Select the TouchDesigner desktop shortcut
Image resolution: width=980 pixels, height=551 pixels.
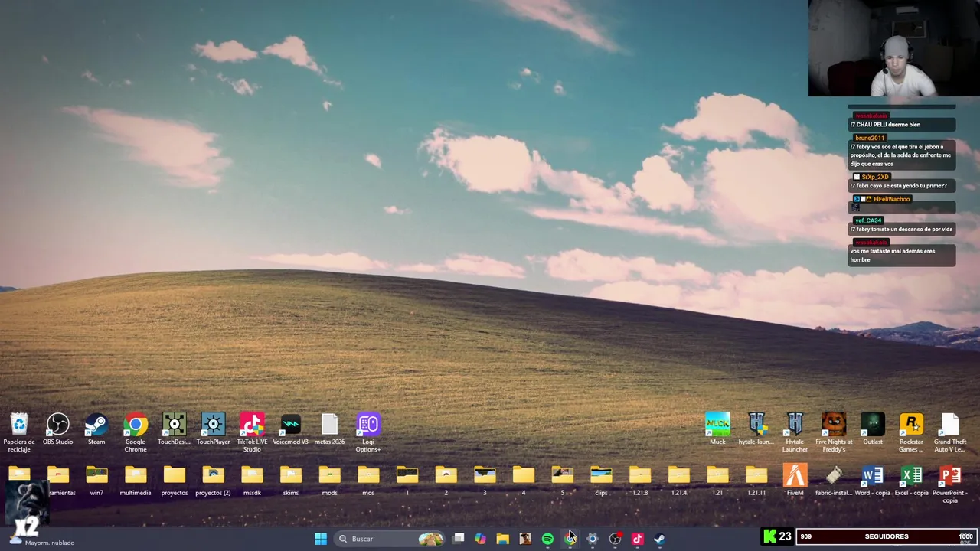coord(175,429)
